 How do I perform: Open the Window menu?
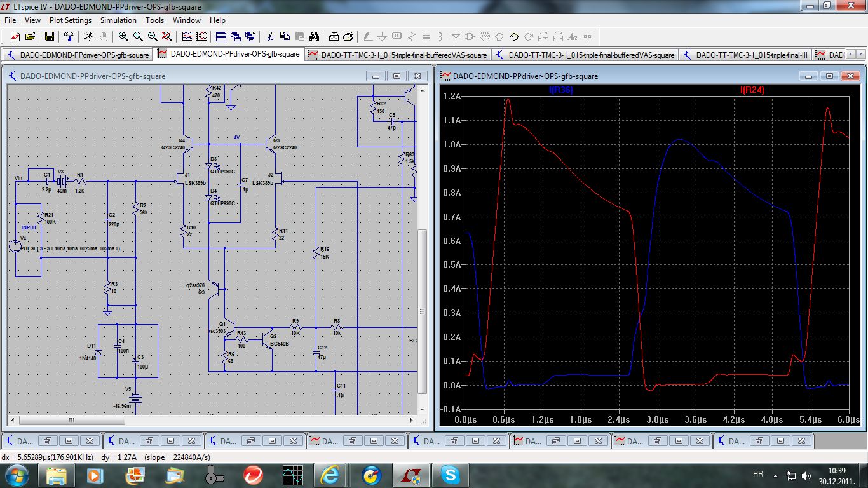187,20
